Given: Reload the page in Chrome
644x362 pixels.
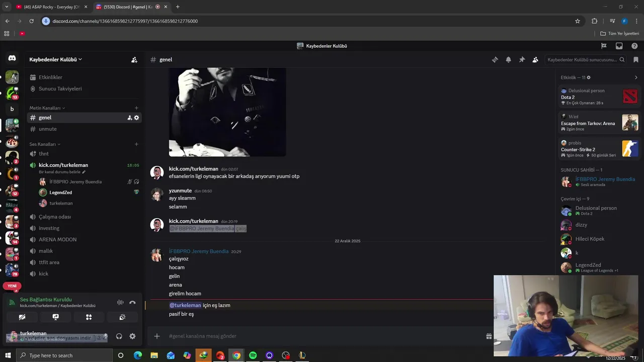Looking at the screenshot, I should coord(31,21).
